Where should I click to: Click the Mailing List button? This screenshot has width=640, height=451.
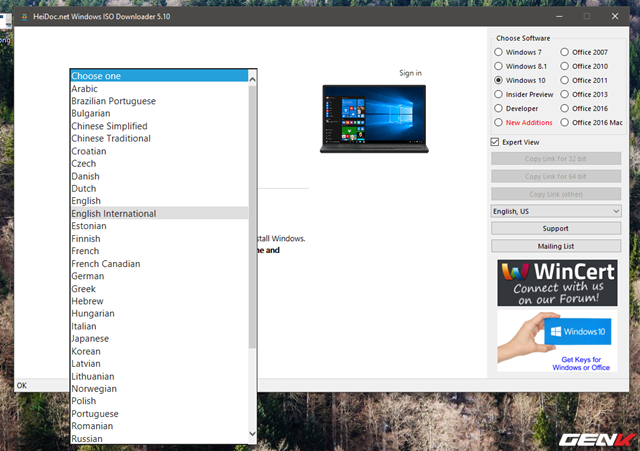click(x=556, y=246)
